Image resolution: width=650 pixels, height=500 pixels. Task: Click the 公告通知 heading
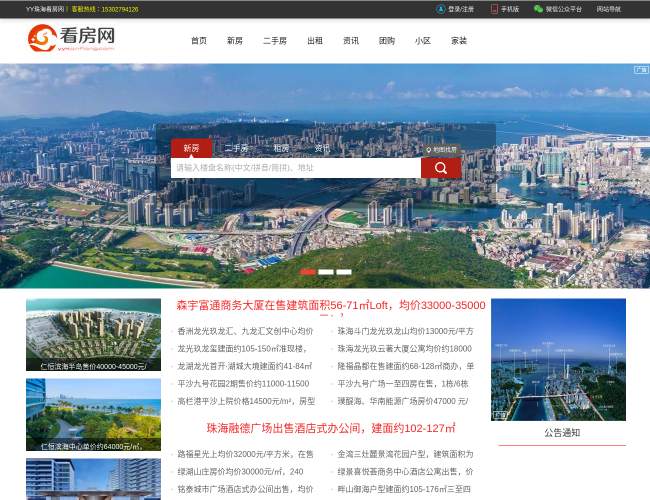point(562,433)
